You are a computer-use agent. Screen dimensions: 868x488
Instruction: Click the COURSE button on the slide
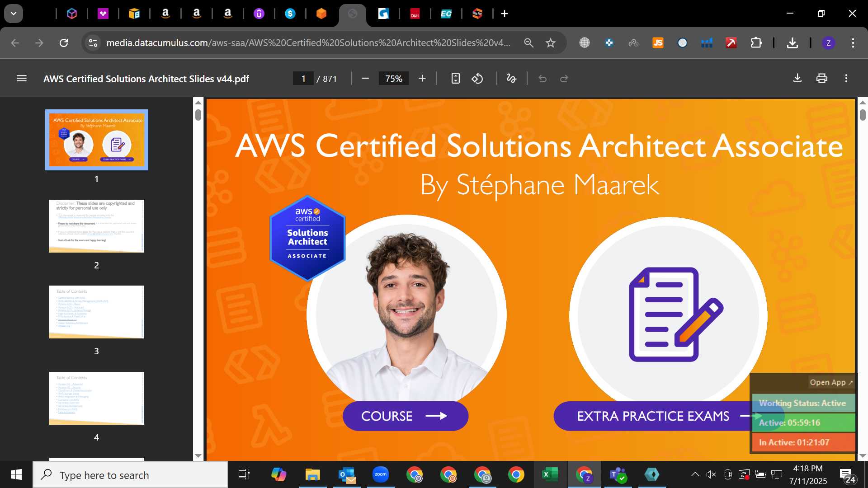coord(406,416)
